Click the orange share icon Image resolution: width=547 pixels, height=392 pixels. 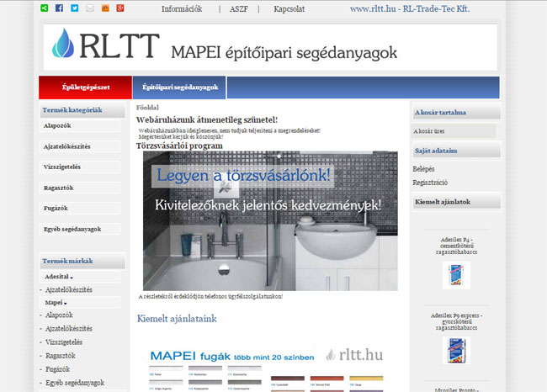(105, 8)
